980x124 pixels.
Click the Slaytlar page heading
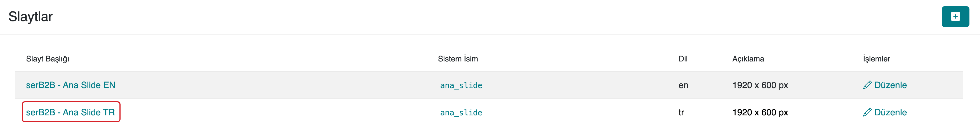coord(31,17)
